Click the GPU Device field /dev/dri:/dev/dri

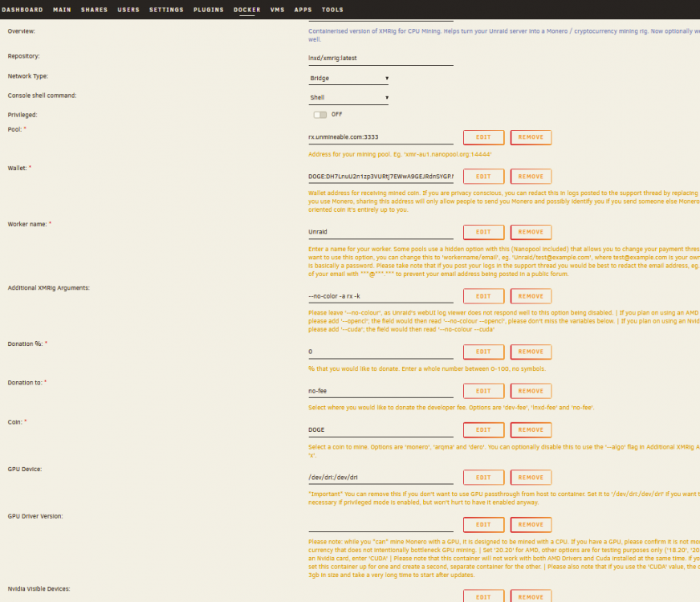(x=381, y=478)
